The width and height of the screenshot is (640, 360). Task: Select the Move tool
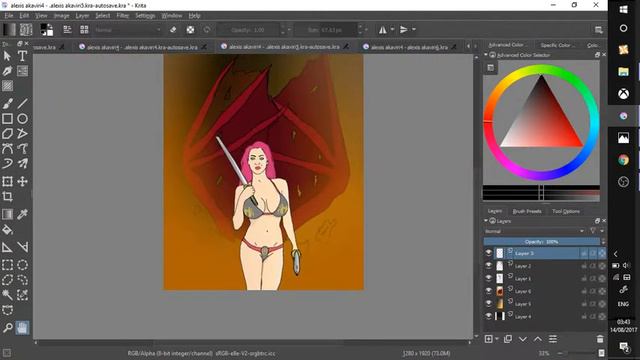pos(22,181)
